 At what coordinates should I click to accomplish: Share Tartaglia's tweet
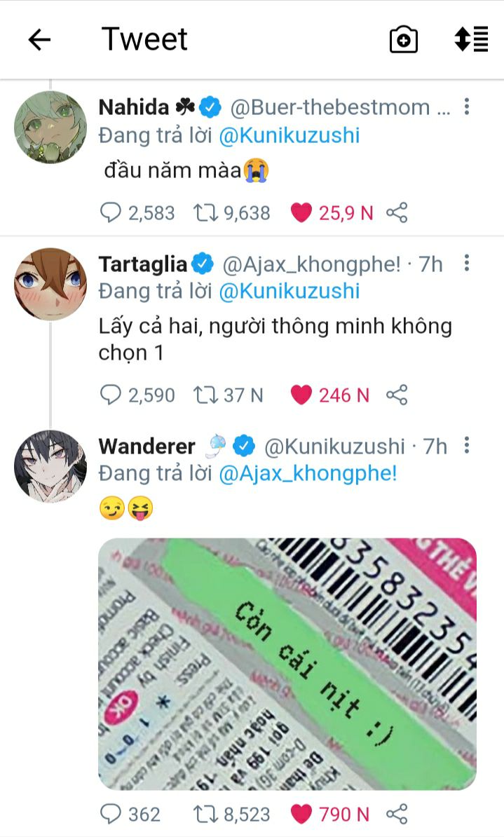tap(397, 395)
